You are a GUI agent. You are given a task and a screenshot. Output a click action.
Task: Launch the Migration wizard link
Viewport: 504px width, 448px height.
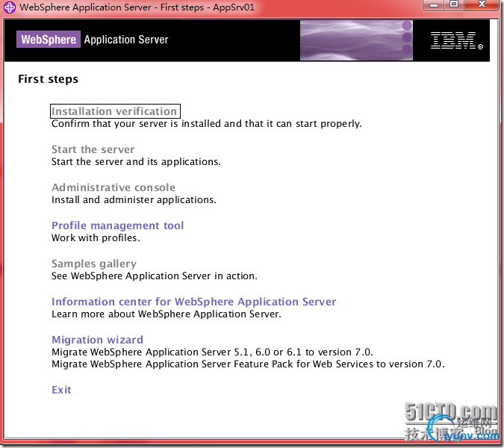tap(97, 340)
